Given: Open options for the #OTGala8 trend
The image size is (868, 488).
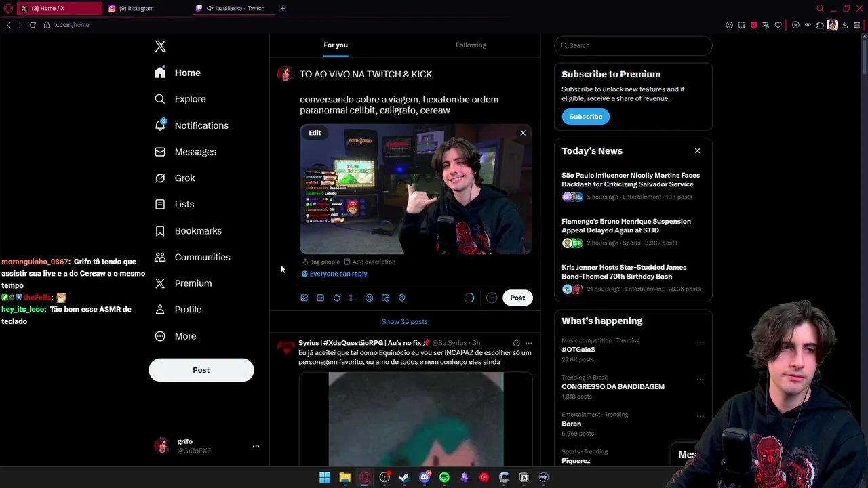Looking at the screenshot, I should (x=701, y=342).
